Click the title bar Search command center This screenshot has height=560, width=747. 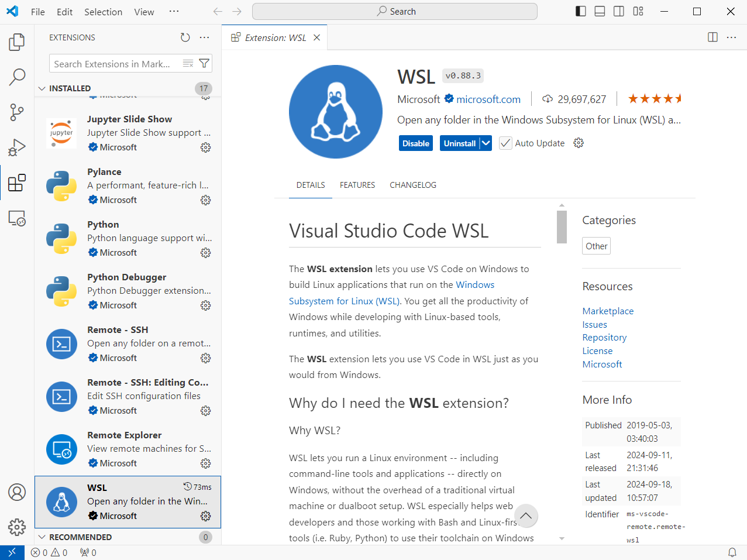395,11
